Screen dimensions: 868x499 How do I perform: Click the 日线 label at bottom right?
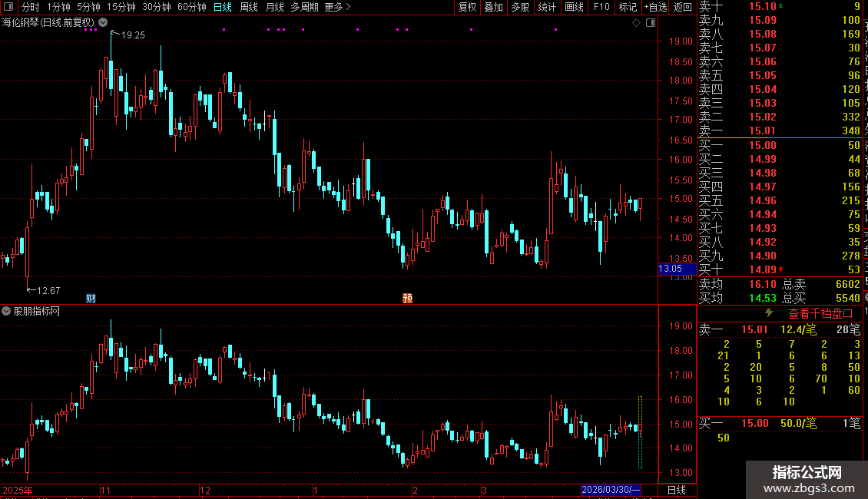tap(677, 490)
